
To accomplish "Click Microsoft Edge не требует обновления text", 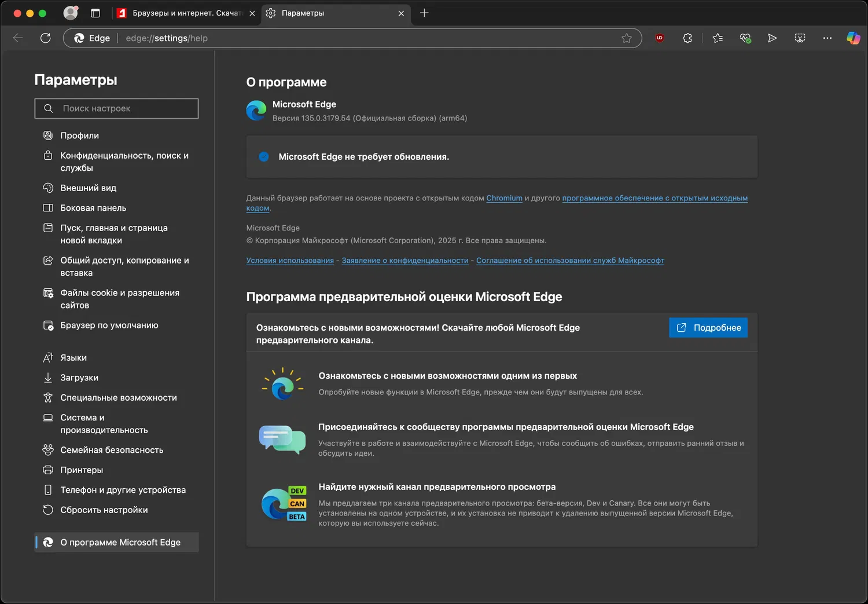I will (364, 157).
